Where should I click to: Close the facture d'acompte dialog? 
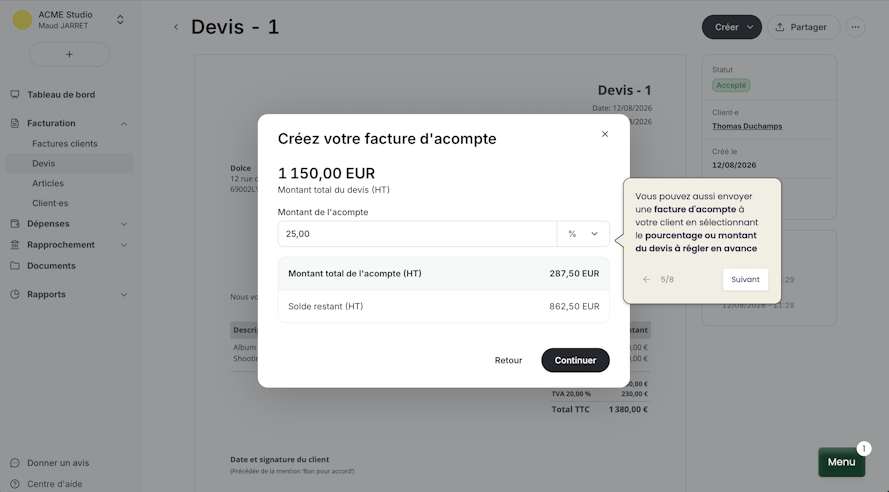[605, 134]
